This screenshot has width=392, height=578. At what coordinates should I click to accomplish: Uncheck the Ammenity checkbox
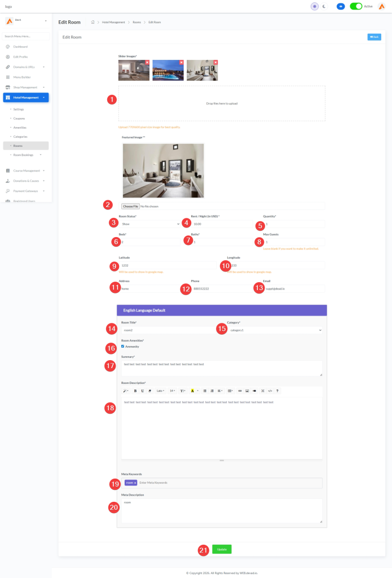coord(123,347)
